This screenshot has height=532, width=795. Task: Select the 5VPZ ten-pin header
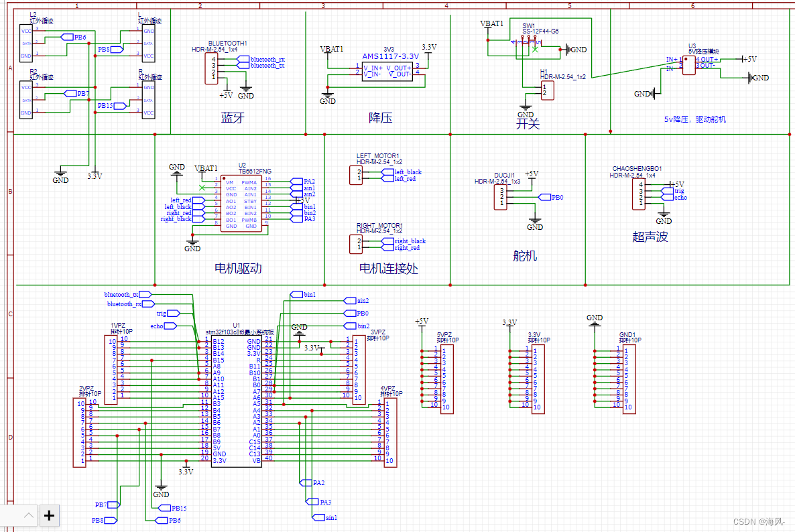[x=446, y=379]
